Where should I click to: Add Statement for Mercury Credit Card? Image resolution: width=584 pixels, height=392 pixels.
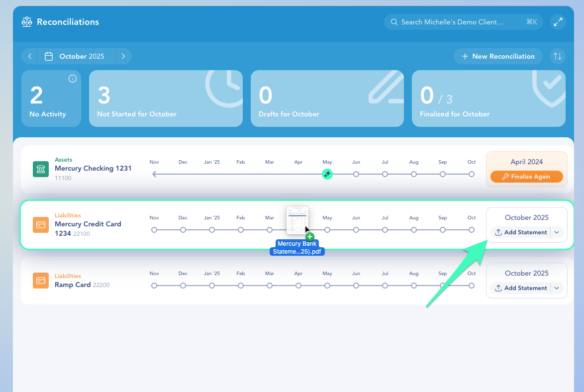tap(521, 232)
